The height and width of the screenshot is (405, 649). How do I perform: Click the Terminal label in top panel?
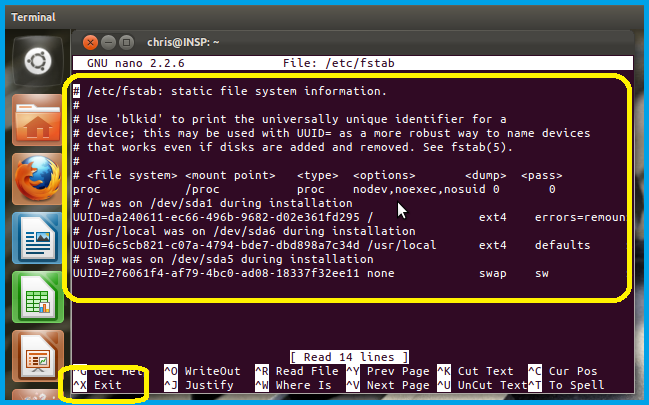(33, 17)
